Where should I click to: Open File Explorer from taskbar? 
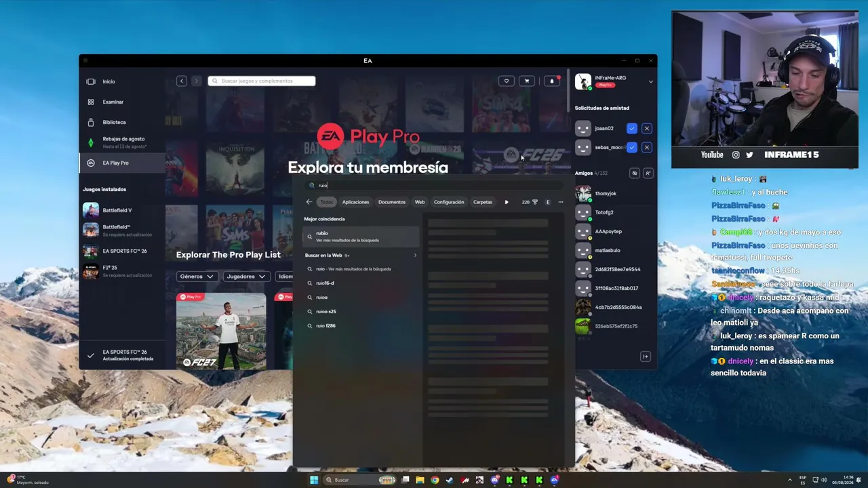coord(420,480)
